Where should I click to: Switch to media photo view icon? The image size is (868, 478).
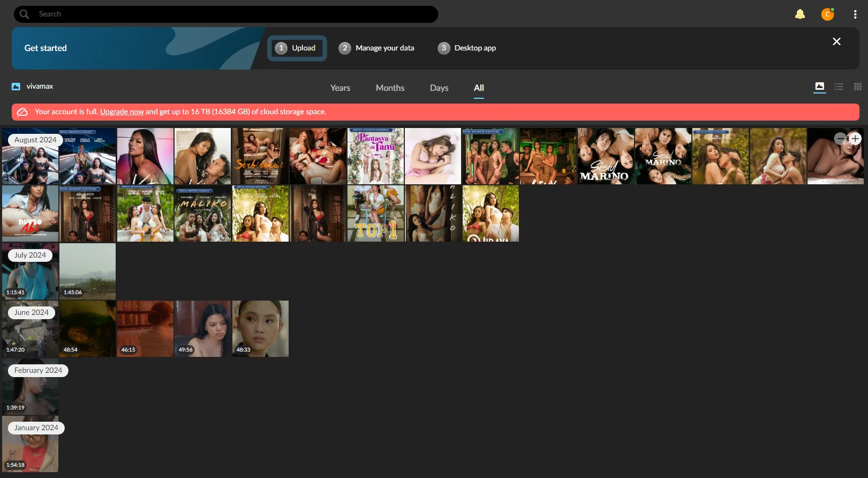click(x=820, y=87)
